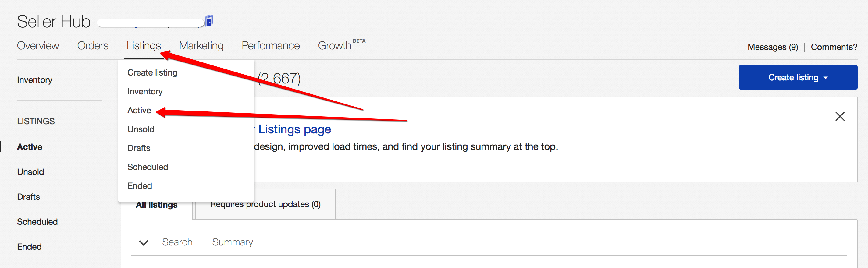Open the Growth BETA tab
Image resolution: width=868 pixels, height=268 pixels.
(x=342, y=45)
